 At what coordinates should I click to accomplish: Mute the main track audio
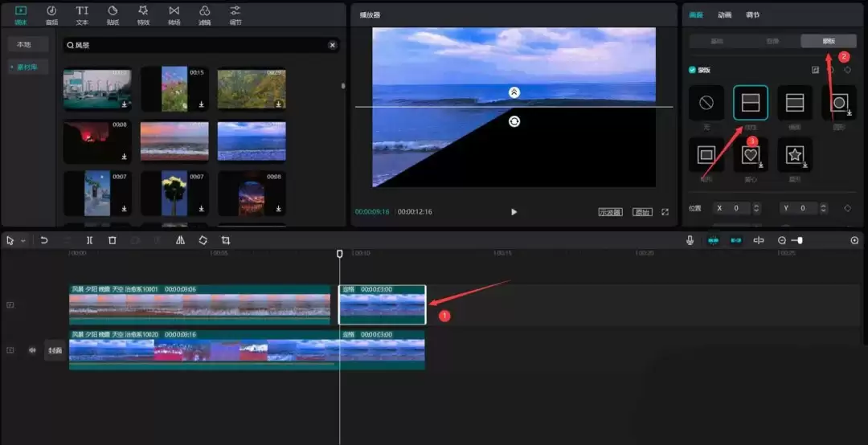pyautogui.click(x=33, y=350)
